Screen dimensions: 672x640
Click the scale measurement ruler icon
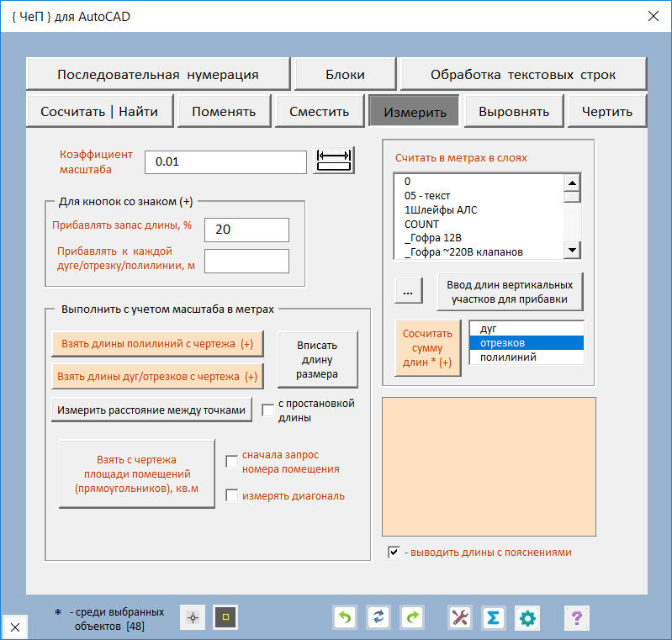(334, 160)
